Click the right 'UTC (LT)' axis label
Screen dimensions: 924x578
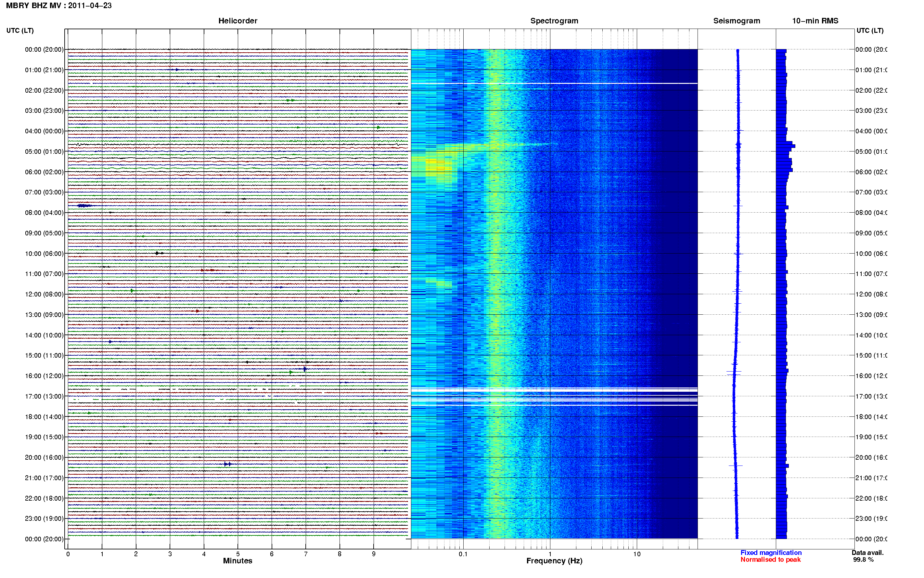click(870, 31)
